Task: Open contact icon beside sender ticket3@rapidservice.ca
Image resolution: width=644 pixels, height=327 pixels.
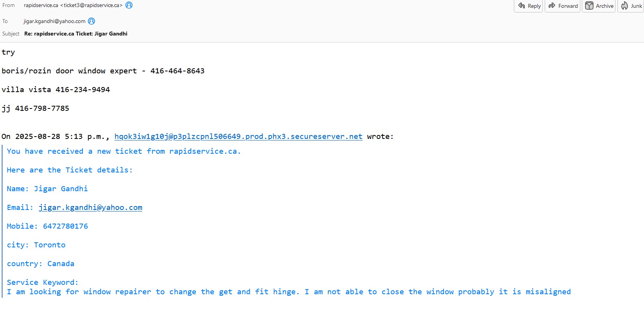Action: [129, 5]
